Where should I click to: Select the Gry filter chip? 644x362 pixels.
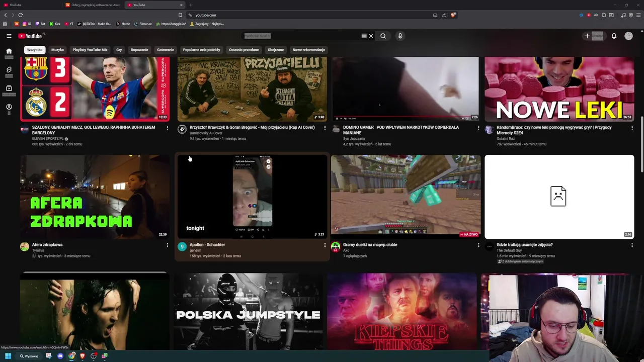119,50
